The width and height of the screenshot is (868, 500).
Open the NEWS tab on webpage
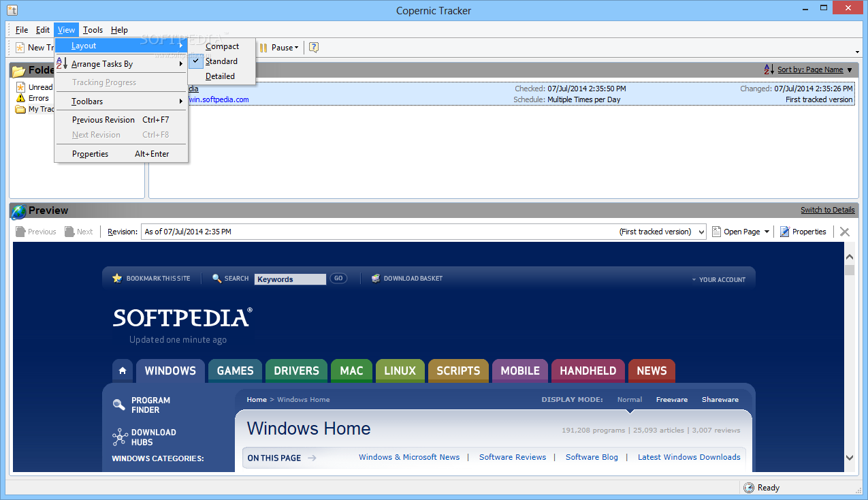[x=652, y=371]
